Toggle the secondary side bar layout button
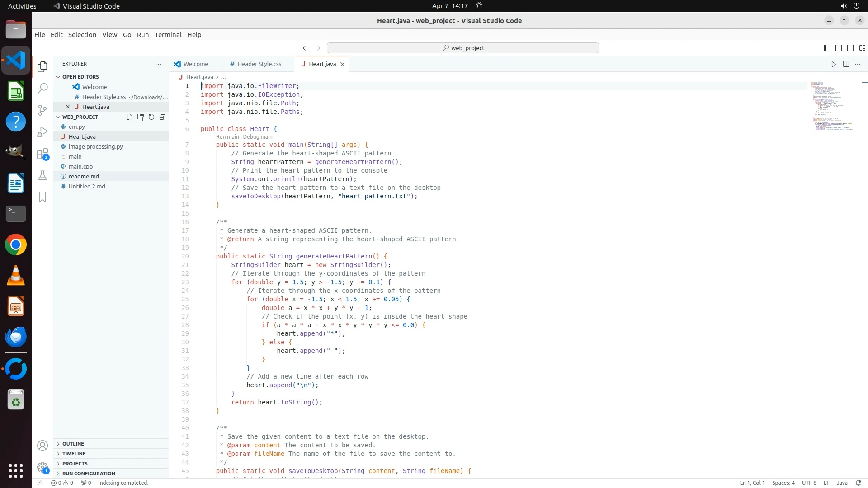 pos(850,48)
